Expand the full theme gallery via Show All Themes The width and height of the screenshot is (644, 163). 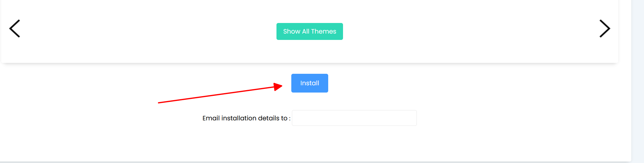(309, 31)
